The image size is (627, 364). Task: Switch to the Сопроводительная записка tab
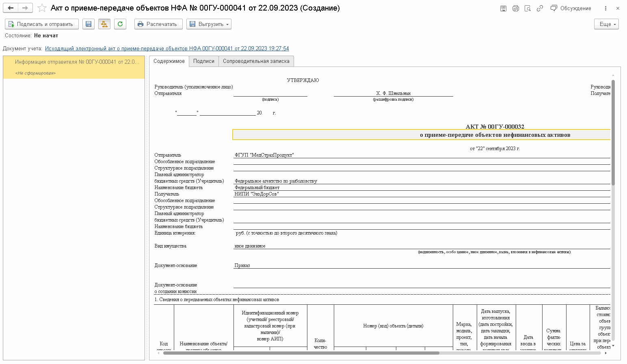tap(256, 61)
